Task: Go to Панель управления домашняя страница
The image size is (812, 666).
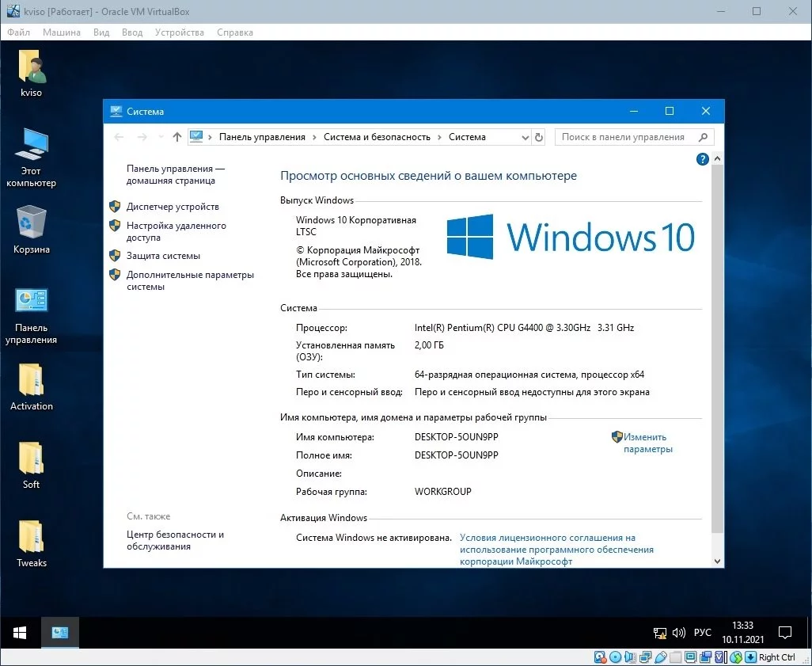Action: tap(176, 175)
